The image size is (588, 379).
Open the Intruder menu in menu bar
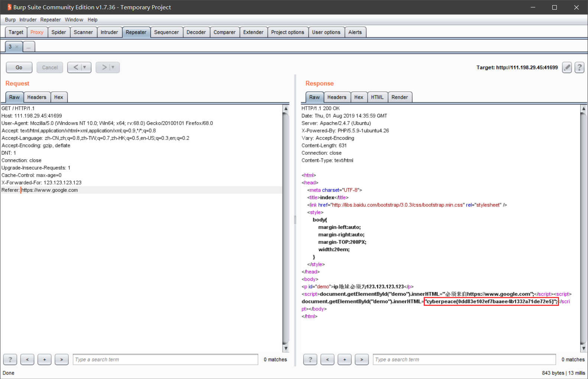pos(28,20)
